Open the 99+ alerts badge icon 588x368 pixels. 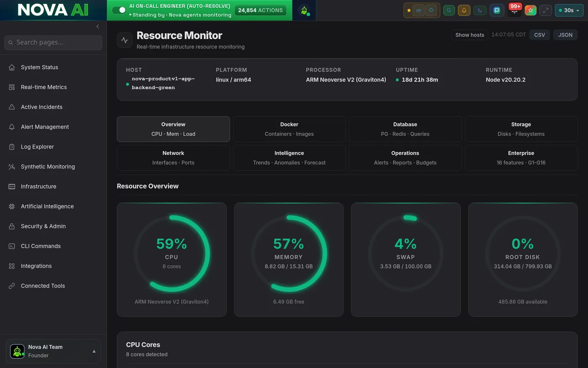(514, 9)
